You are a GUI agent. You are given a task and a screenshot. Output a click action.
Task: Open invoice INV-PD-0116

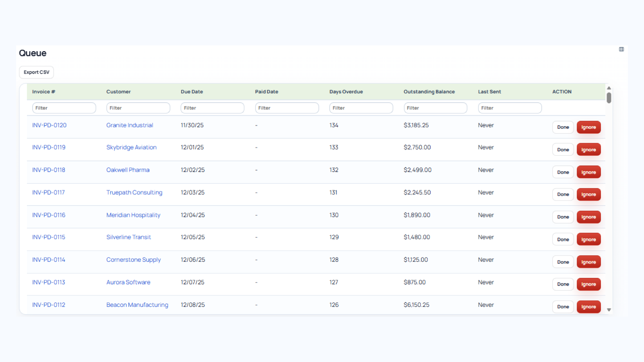coord(49,215)
